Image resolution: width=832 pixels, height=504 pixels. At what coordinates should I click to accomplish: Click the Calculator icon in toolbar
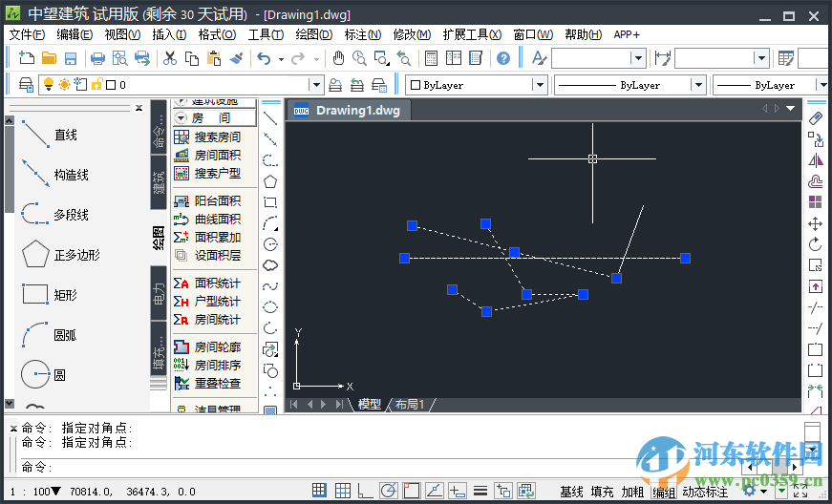[431, 58]
